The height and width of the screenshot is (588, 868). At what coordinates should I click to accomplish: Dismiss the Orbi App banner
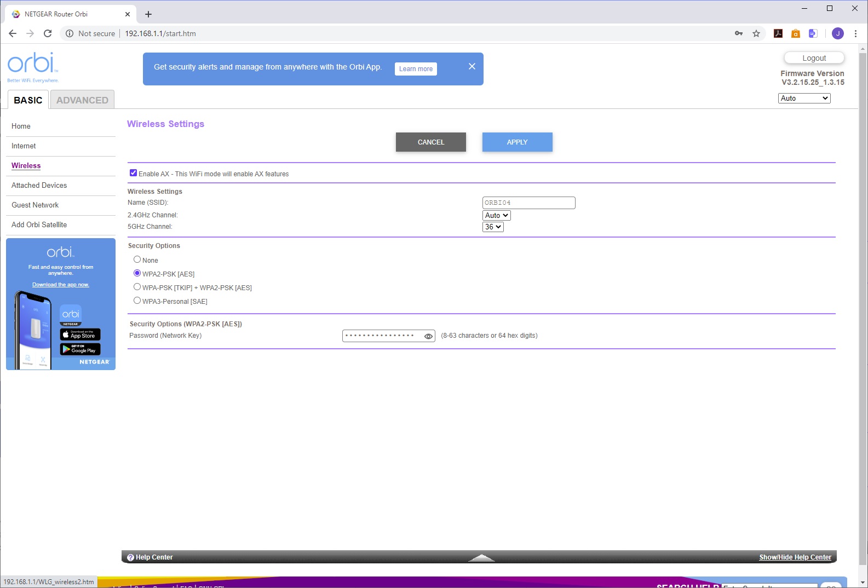pyautogui.click(x=472, y=66)
